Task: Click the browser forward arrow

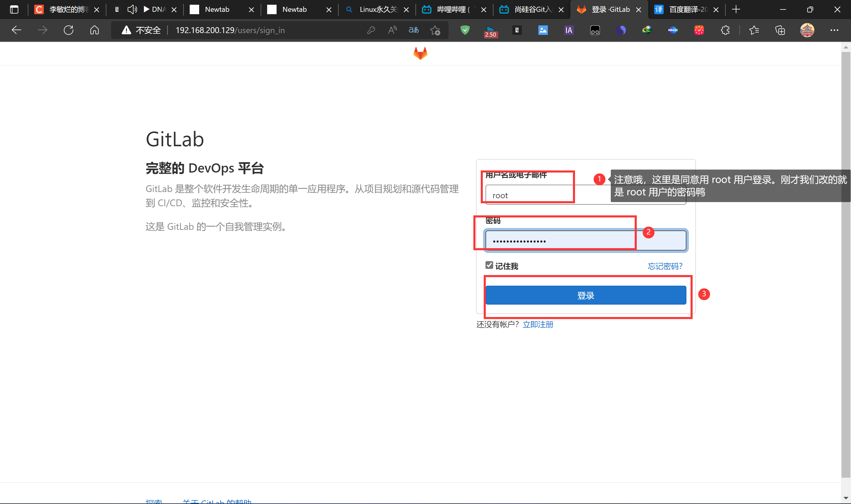Action: pyautogui.click(x=43, y=30)
